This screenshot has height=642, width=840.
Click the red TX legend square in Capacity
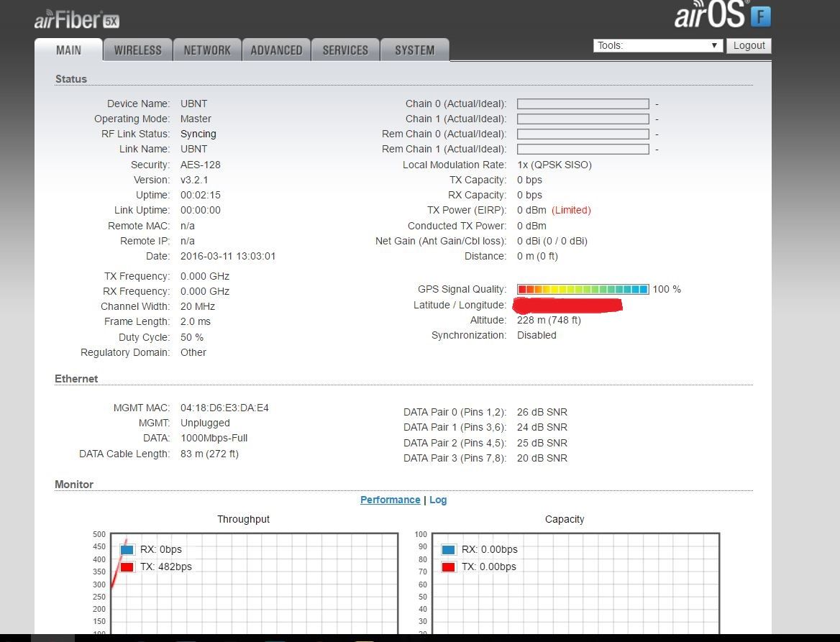pos(449,567)
